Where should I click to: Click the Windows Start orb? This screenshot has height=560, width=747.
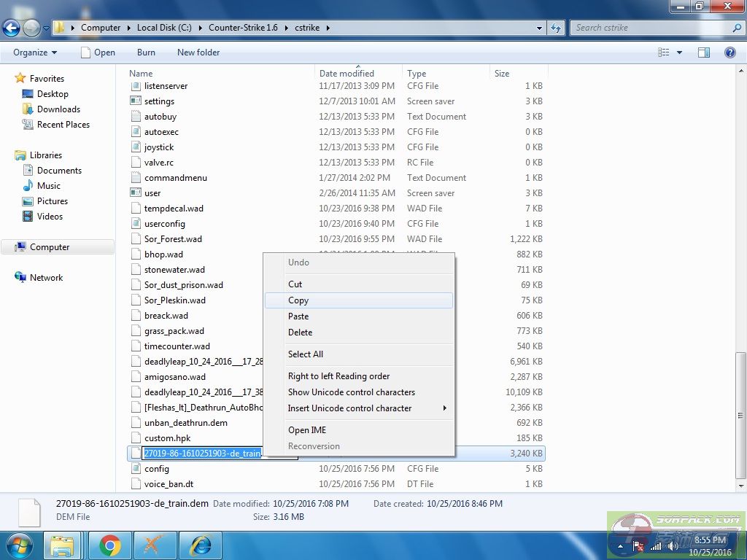[19, 545]
